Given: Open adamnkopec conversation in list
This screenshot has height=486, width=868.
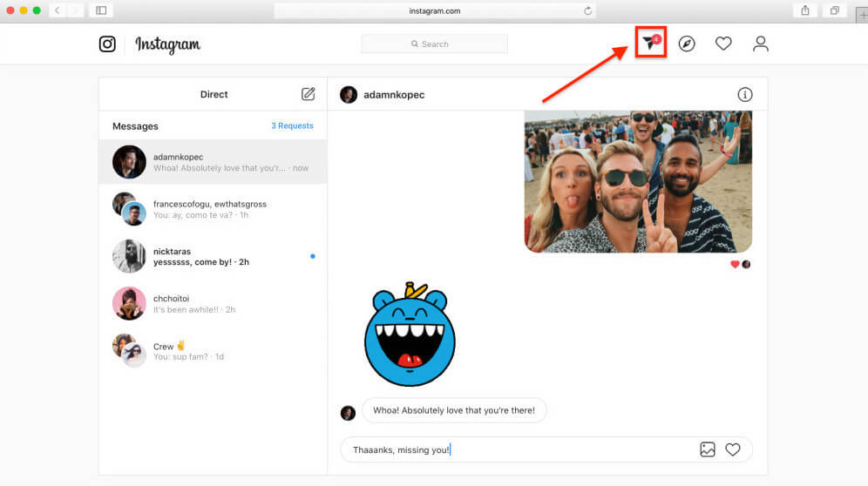Looking at the screenshot, I should [x=213, y=162].
